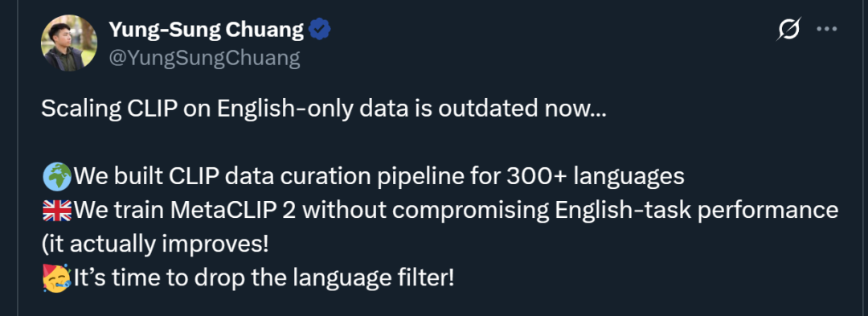
Task: Open Yung-Sung Chuang's profile avatar
Action: [x=70, y=43]
